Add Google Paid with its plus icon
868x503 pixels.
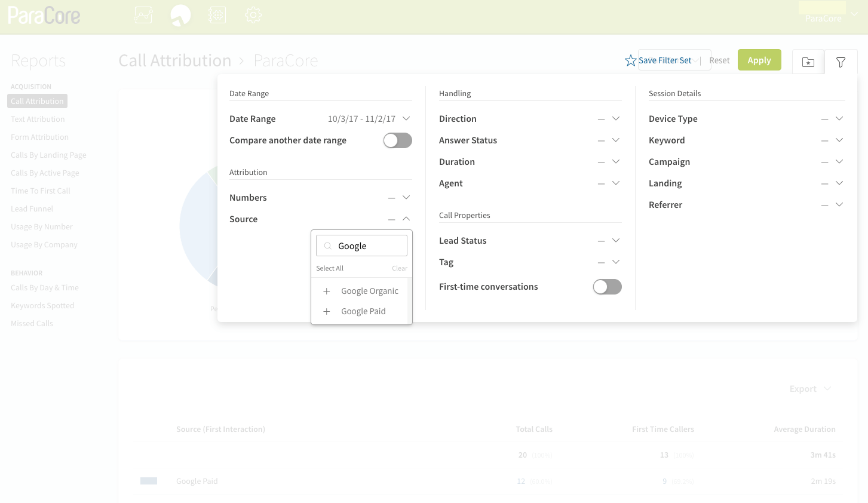coord(327,311)
